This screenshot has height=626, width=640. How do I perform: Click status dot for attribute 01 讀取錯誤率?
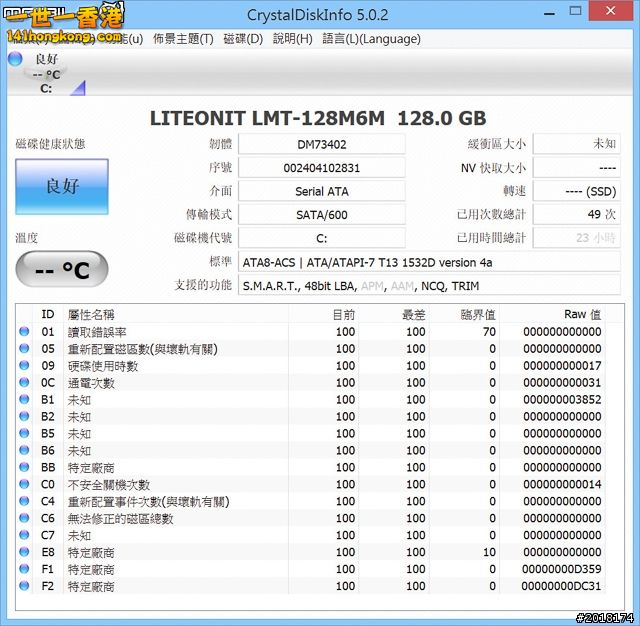(24, 331)
